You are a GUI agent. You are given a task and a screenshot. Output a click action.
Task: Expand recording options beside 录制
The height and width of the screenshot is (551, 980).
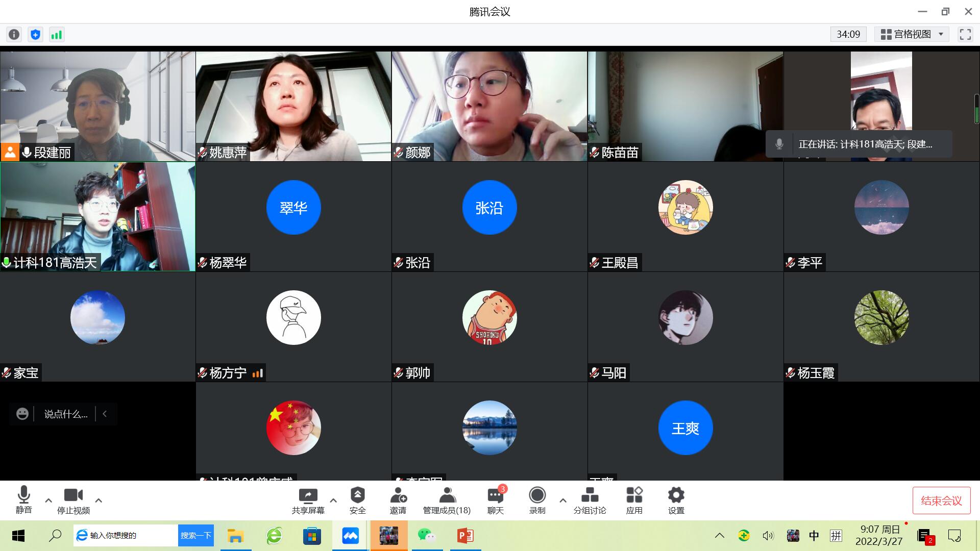click(563, 500)
